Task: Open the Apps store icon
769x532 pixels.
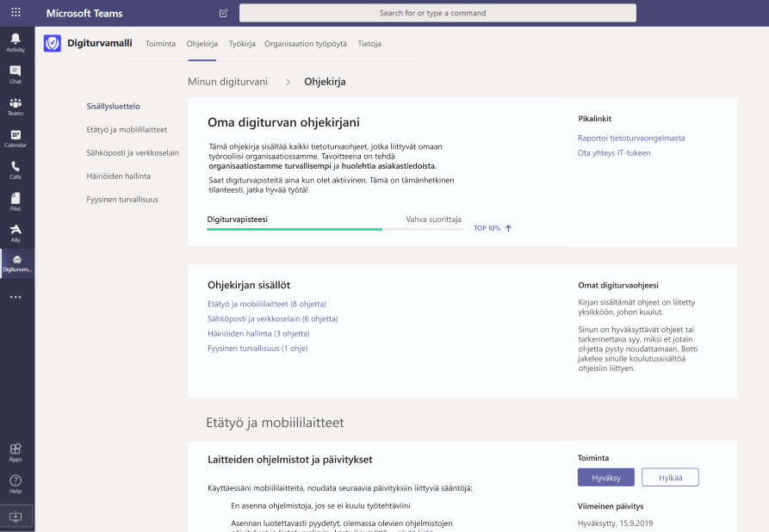Action: tap(16, 452)
